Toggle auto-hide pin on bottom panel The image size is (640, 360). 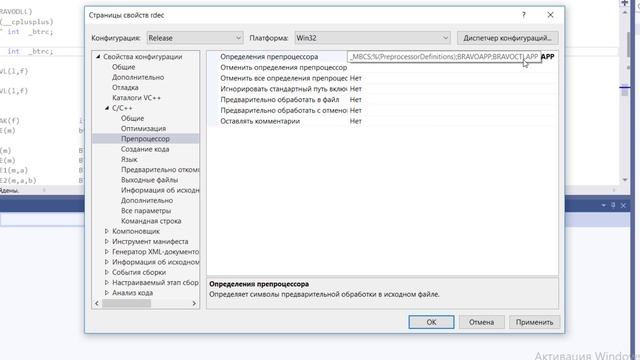tap(613, 205)
